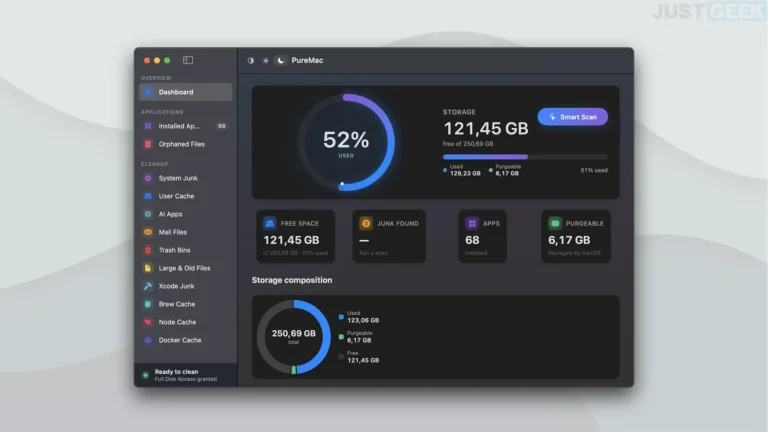Click the Storage composition heading
The image size is (768, 432).
click(292, 280)
